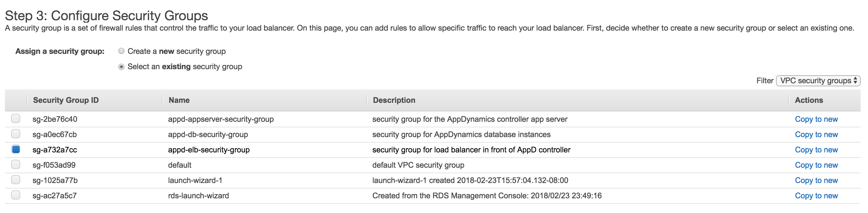Uncheck the appd-elb-security-group checkbox
The height and width of the screenshot is (213, 868).
pyautogui.click(x=16, y=149)
